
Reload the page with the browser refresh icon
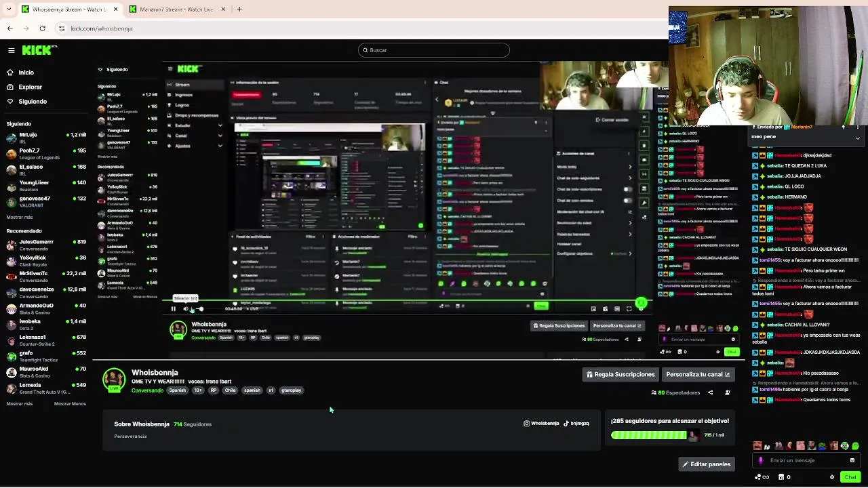(x=43, y=28)
